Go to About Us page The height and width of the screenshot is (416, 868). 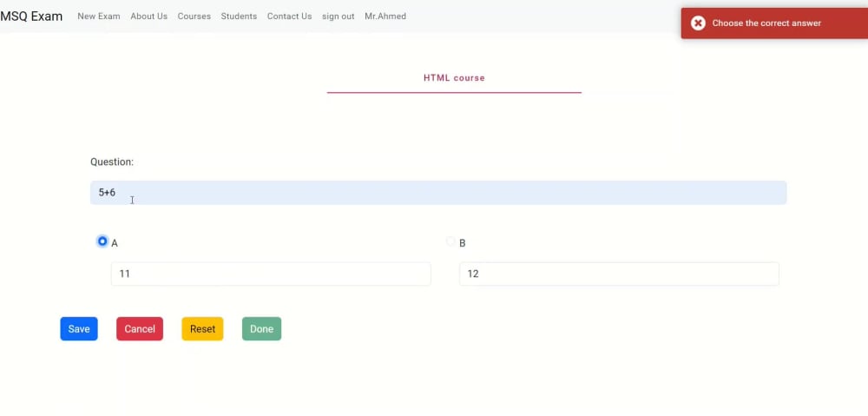click(149, 17)
